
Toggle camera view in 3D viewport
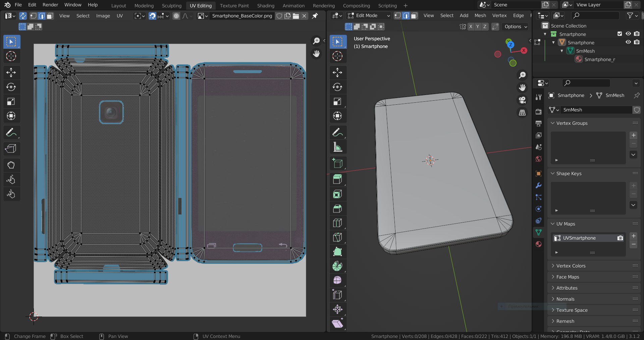click(522, 100)
